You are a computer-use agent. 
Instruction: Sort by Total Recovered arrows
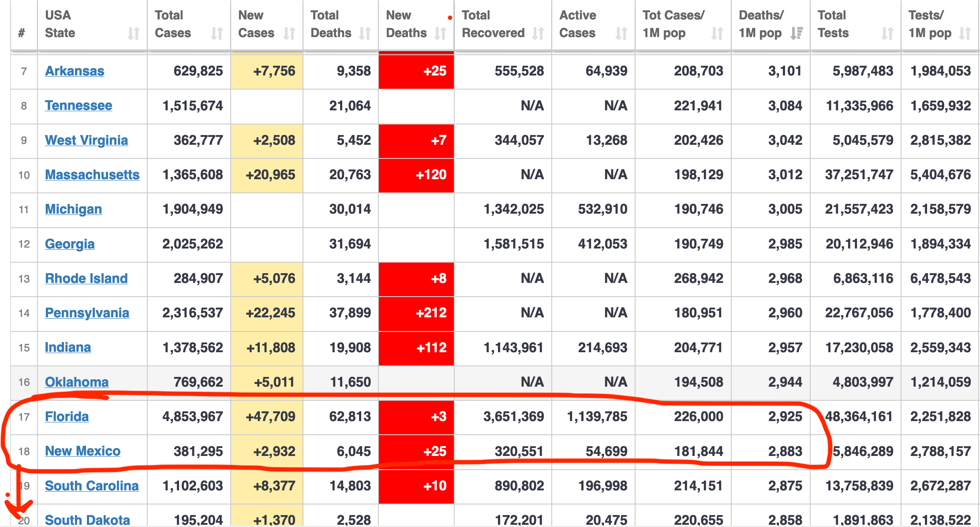pos(538,34)
